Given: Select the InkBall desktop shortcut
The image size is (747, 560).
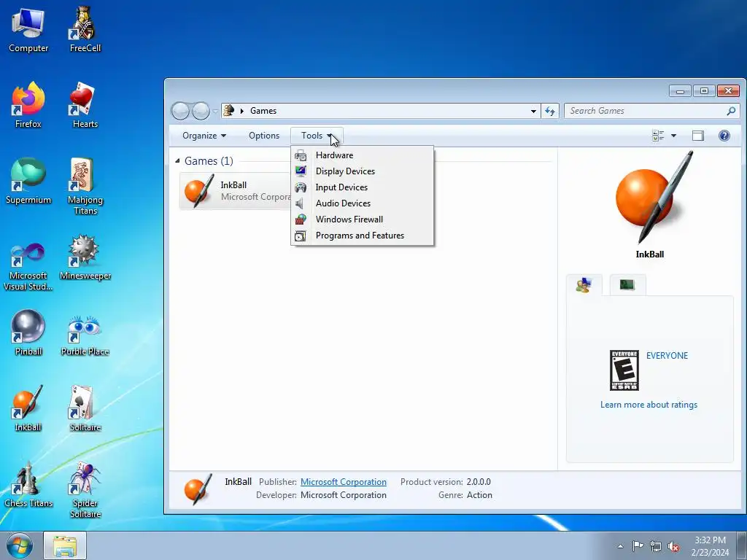Looking at the screenshot, I should click(28, 408).
